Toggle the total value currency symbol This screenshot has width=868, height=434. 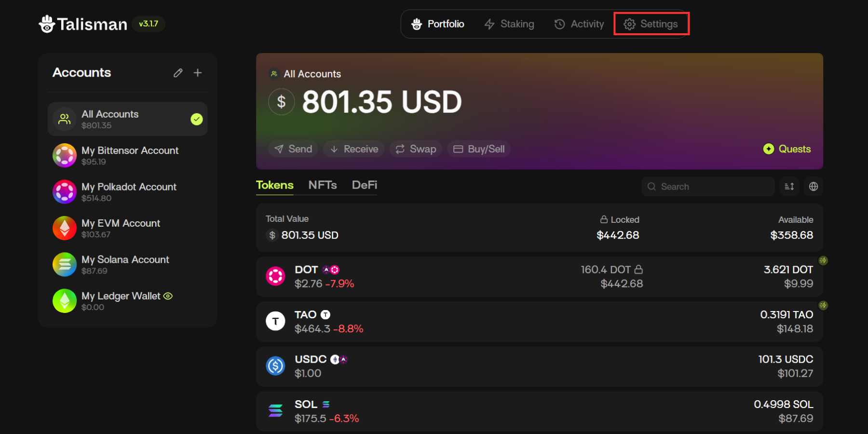[272, 235]
